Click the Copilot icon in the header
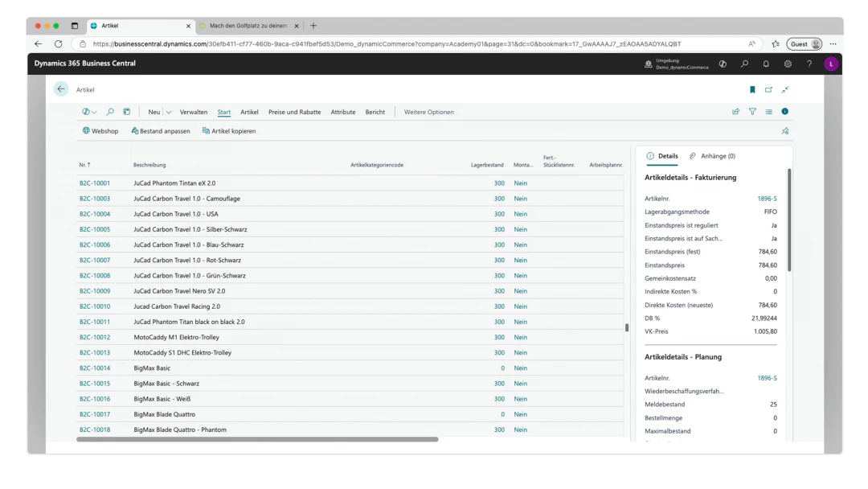 coord(723,64)
